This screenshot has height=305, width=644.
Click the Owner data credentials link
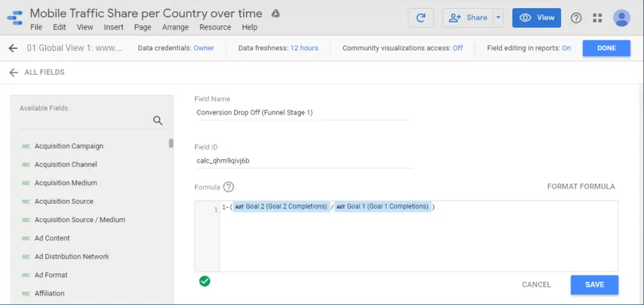point(204,48)
